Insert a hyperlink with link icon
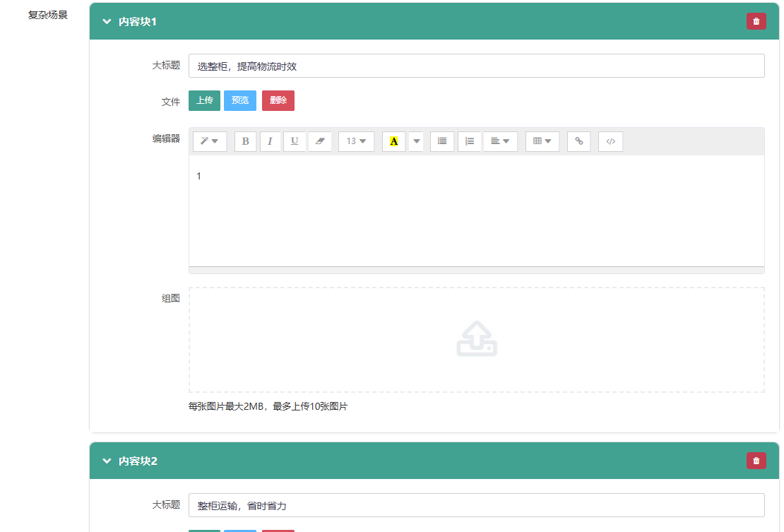 pyautogui.click(x=578, y=141)
